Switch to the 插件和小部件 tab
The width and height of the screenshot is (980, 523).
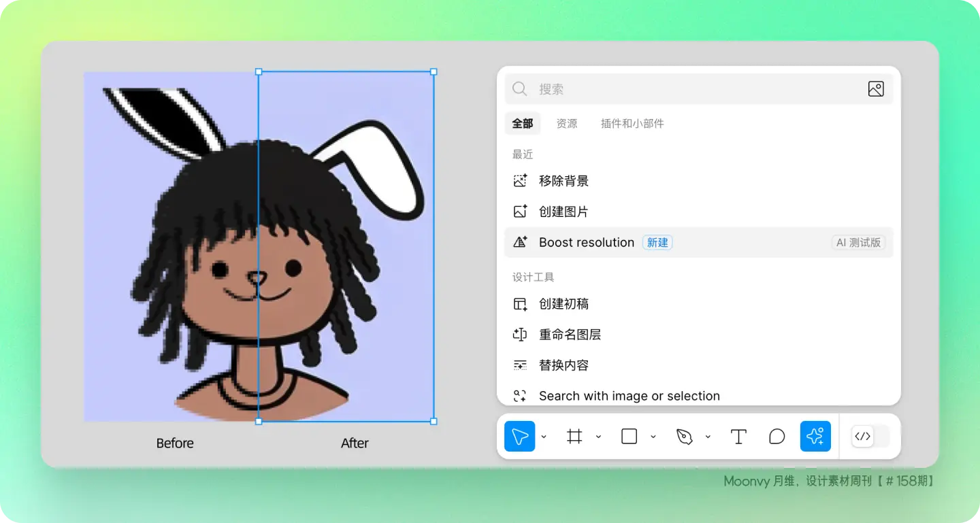tap(632, 124)
